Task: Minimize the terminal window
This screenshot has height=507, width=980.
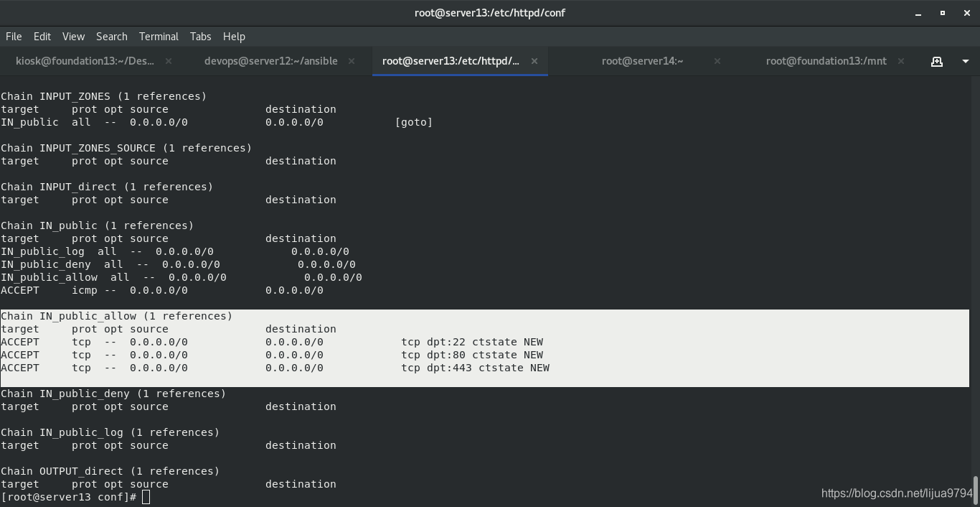Action: (918, 13)
